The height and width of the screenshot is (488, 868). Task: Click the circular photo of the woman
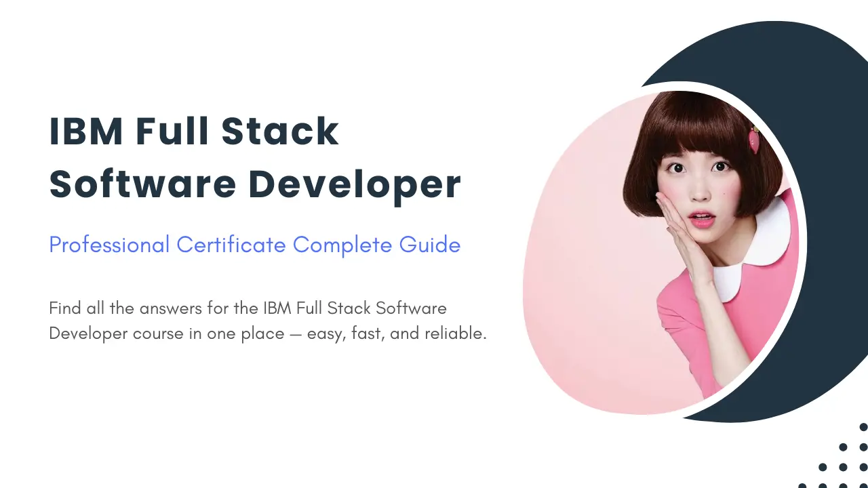click(662, 251)
